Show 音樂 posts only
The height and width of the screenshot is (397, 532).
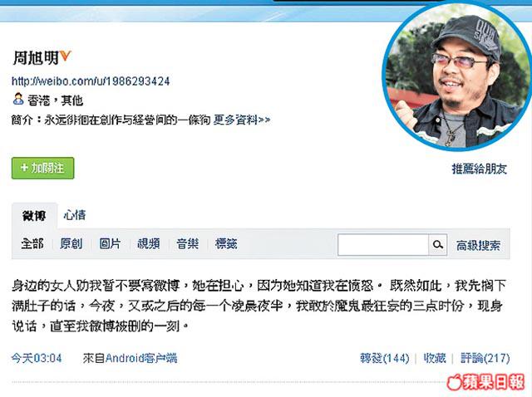point(188,243)
